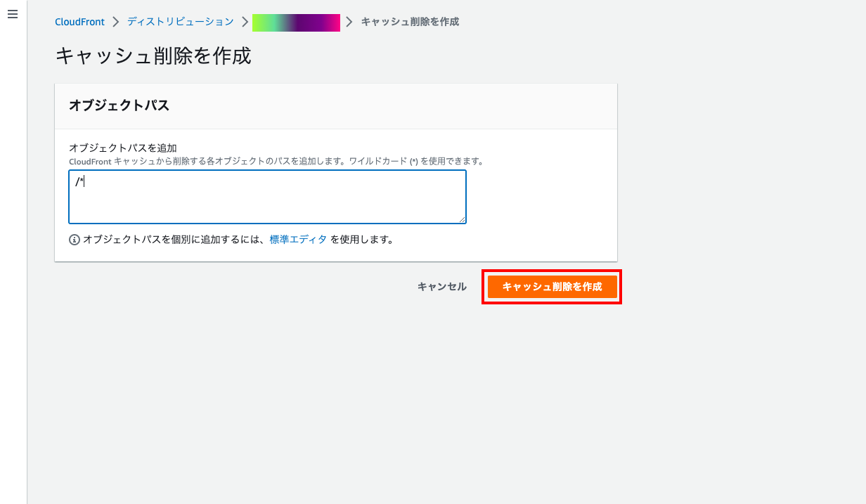Click the orange キャッシュ削除を作成 button
The image size is (866, 504).
(552, 287)
